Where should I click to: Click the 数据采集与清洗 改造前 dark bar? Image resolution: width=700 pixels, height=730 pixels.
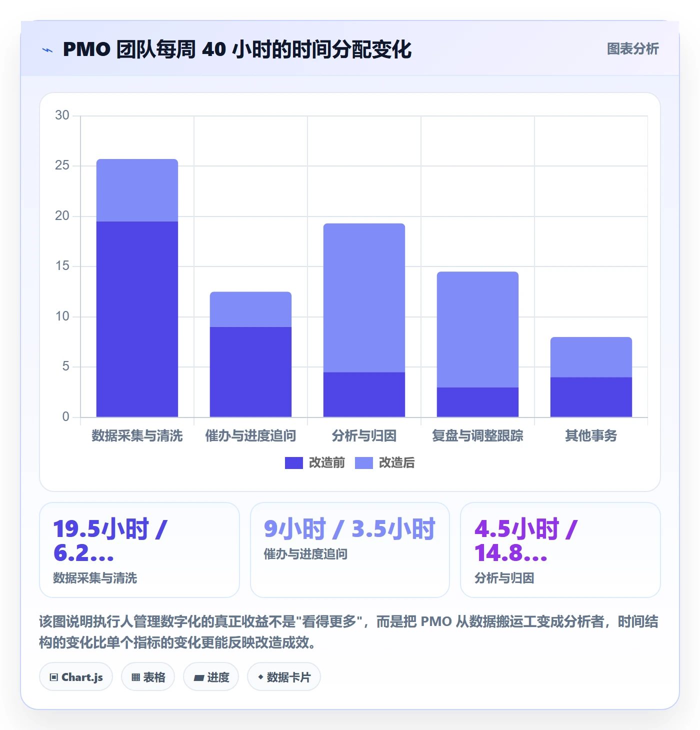pyautogui.click(x=137, y=319)
